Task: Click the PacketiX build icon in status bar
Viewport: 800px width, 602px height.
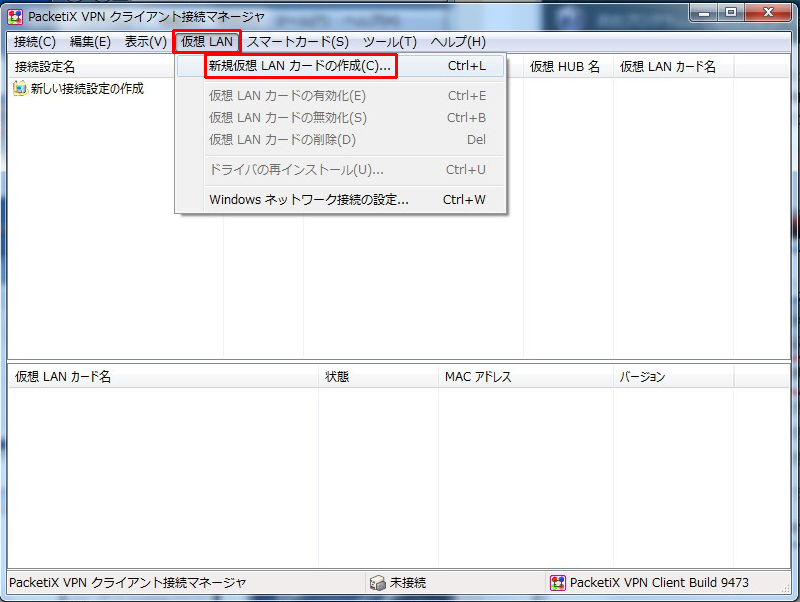Action: 558,582
